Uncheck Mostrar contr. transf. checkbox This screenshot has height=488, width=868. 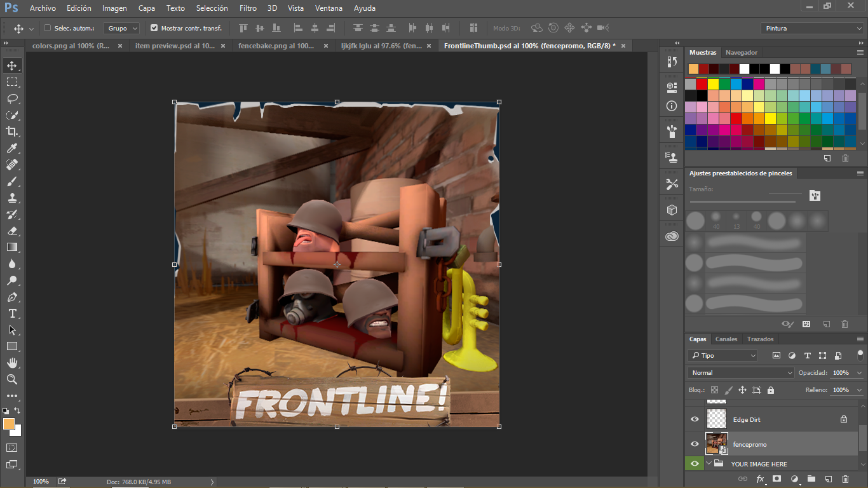pyautogui.click(x=154, y=28)
